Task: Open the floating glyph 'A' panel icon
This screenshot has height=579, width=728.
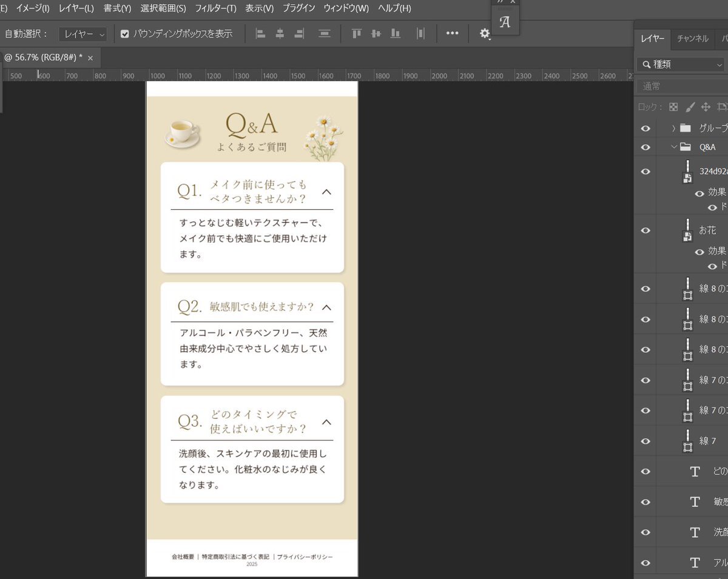Action: [505, 22]
